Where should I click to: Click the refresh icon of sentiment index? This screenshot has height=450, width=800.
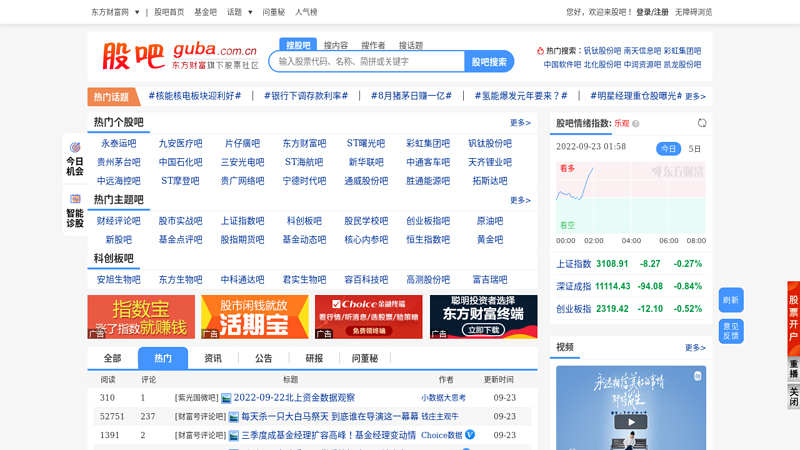click(702, 123)
